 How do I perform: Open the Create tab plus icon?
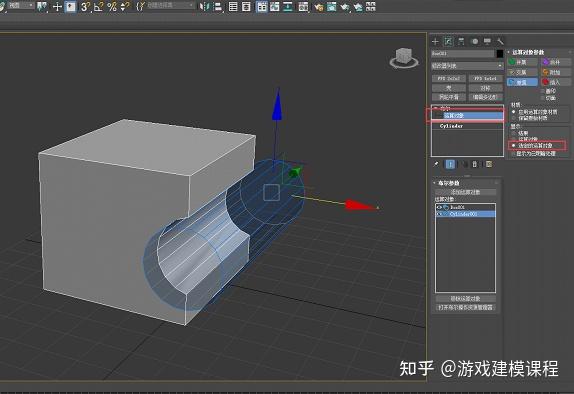[435, 41]
